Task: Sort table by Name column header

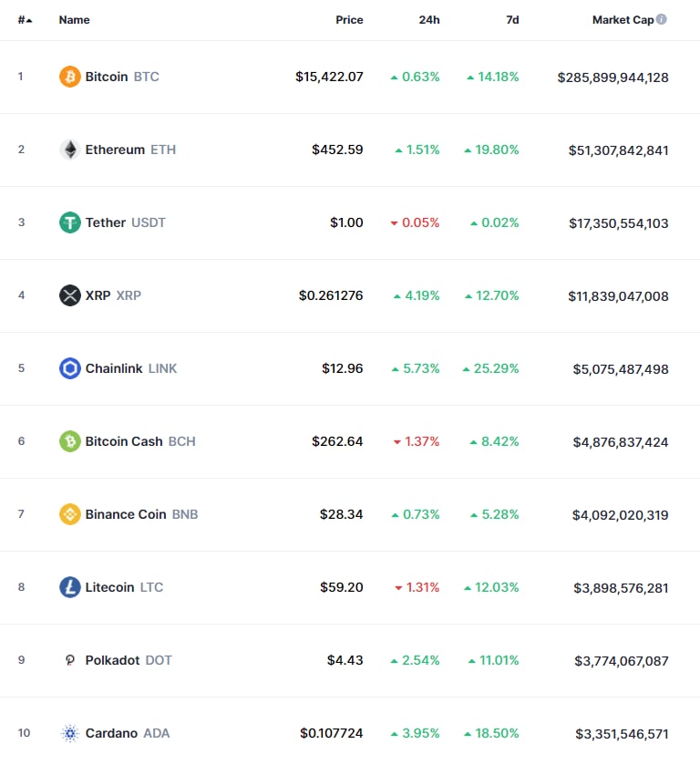Action: point(74,20)
